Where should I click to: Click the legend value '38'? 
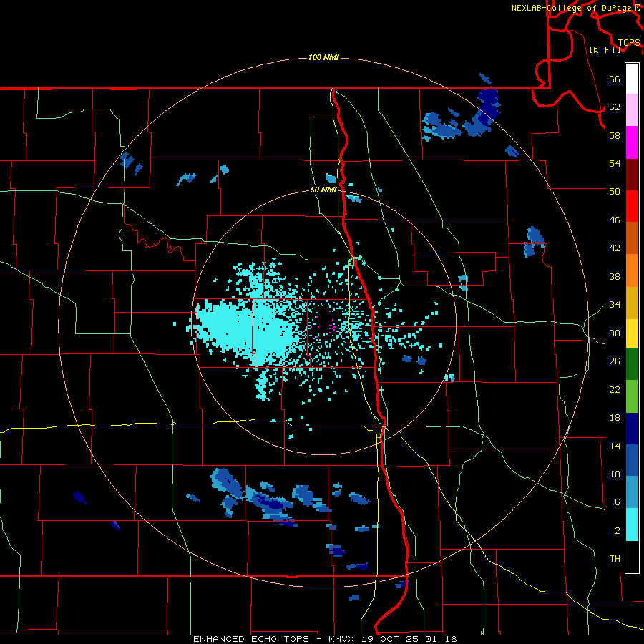[x=615, y=276]
